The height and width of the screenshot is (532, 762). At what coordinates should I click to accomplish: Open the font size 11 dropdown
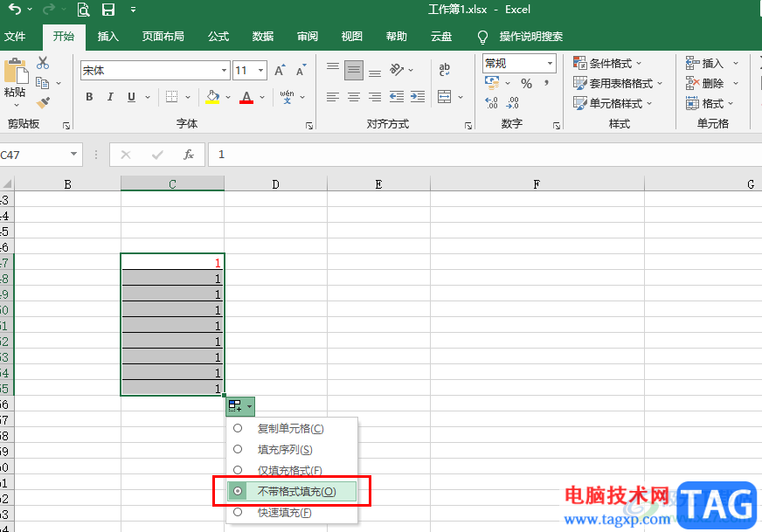tap(261, 71)
